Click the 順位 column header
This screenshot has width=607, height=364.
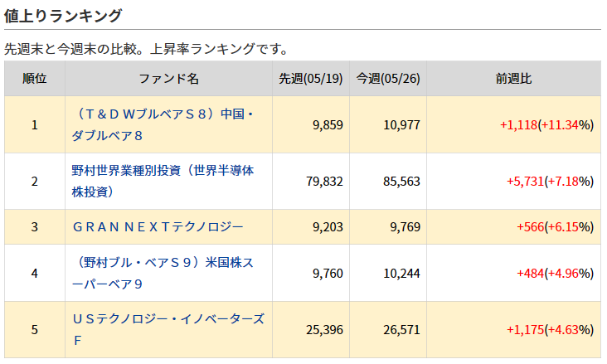pyautogui.click(x=35, y=79)
